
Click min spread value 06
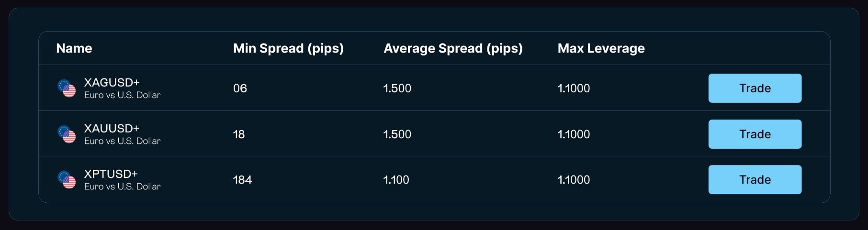[240, 88]
